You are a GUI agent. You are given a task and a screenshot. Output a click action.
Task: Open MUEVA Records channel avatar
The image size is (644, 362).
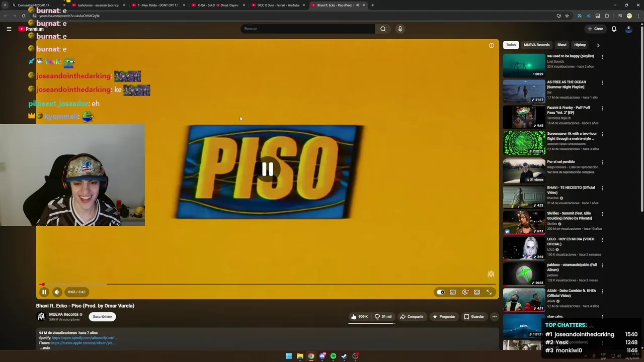41,317
